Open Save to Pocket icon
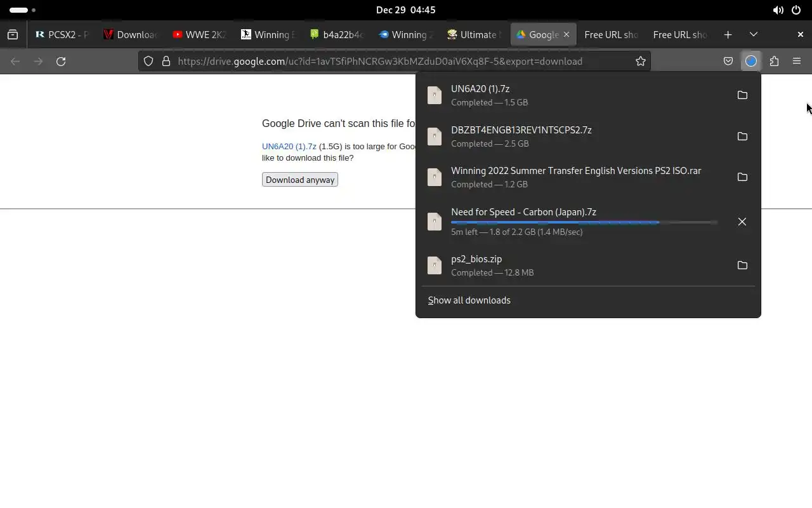 (x=728, y=61)
